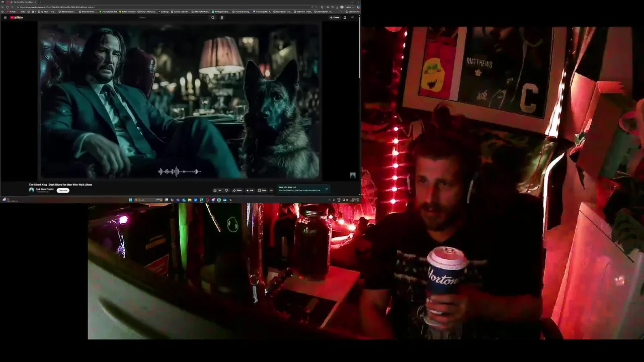Go to the YouTube home logo
This screenshot has height=362, width=644.
coord(17,18)
